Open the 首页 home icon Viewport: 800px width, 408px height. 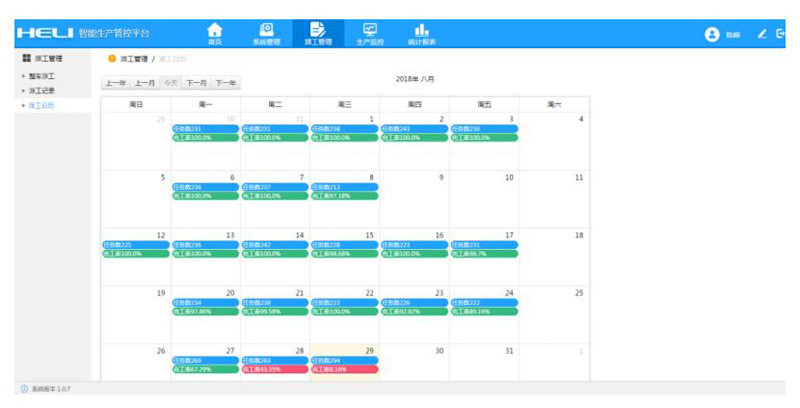214,33
